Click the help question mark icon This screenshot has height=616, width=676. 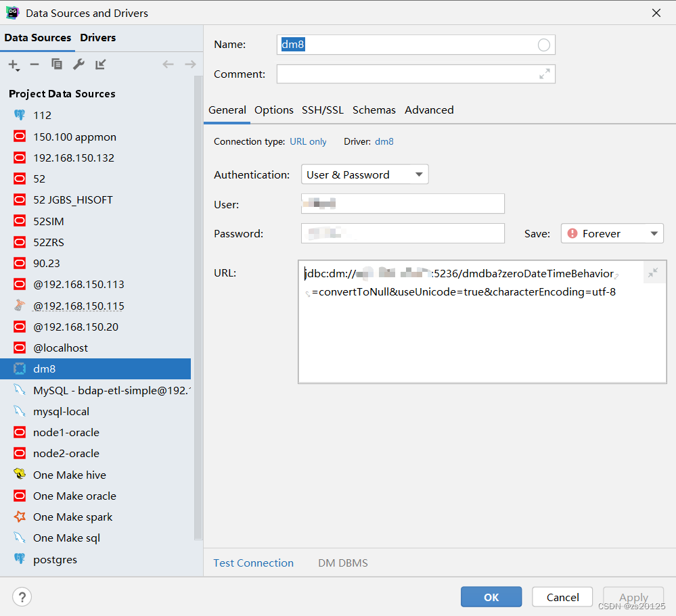[22, 597]
